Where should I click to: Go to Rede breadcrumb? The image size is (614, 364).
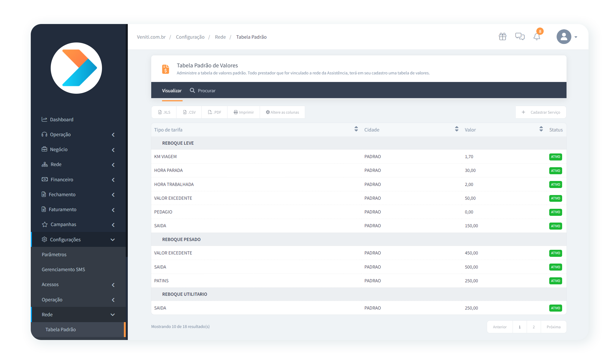click(220, 37)
